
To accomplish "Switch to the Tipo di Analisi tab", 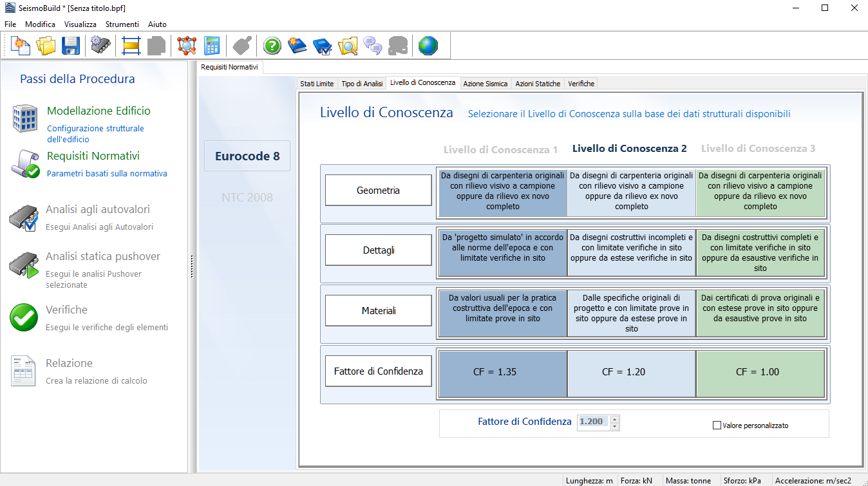I will (362, 84).
